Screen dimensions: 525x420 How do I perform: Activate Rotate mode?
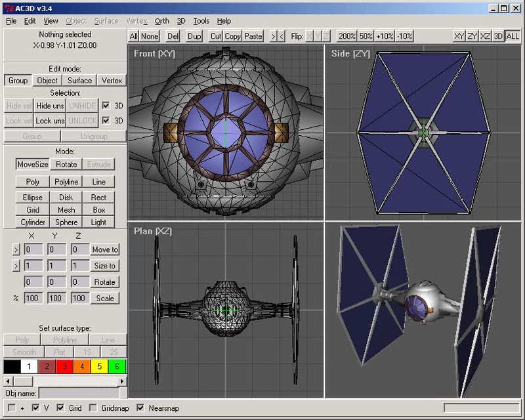pyautogui.click(x=66, y=165)
